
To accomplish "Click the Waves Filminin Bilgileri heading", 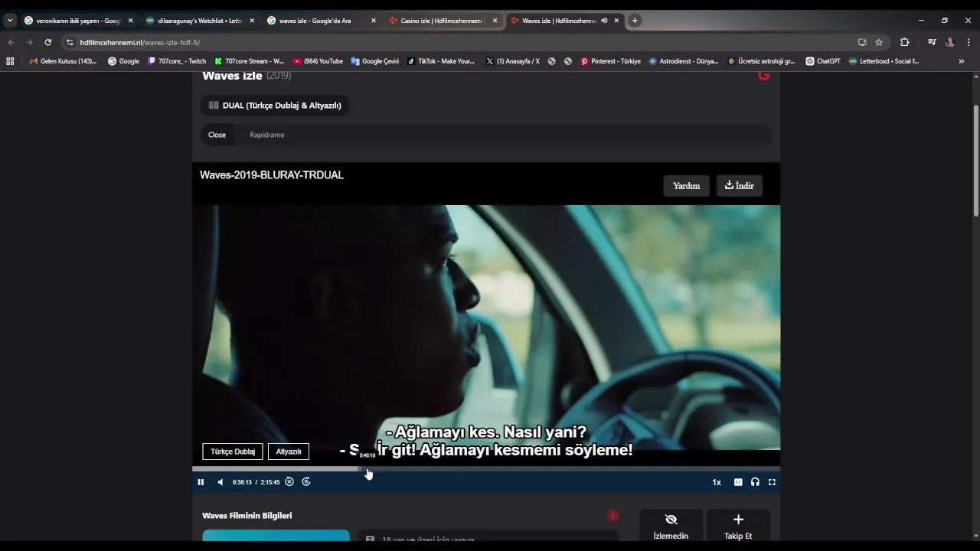I will (247, 516).
